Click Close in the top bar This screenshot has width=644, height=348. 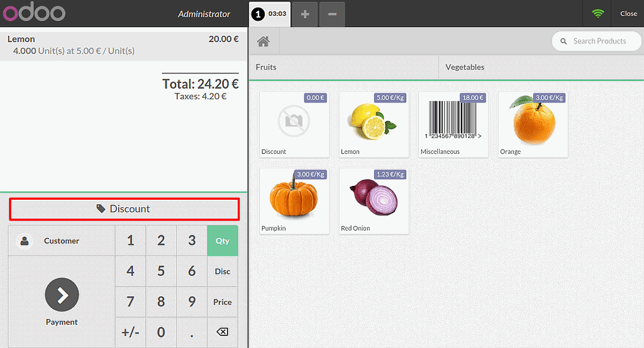point(628,13)
